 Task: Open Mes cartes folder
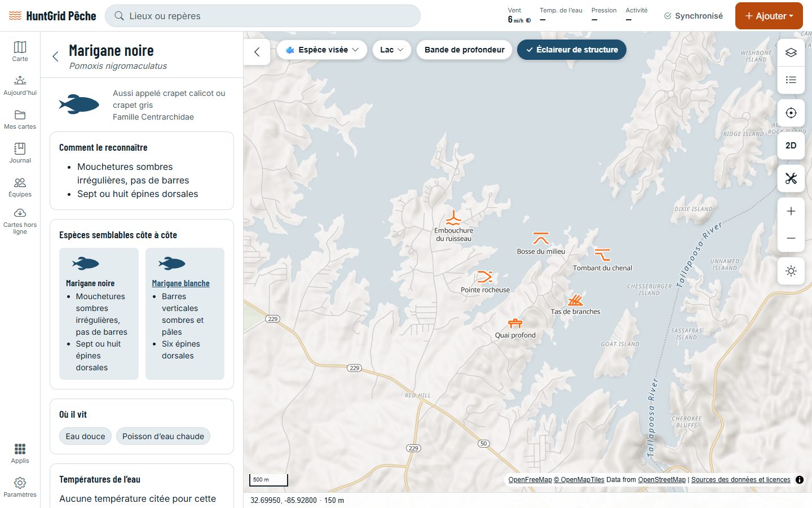(20, 119)
